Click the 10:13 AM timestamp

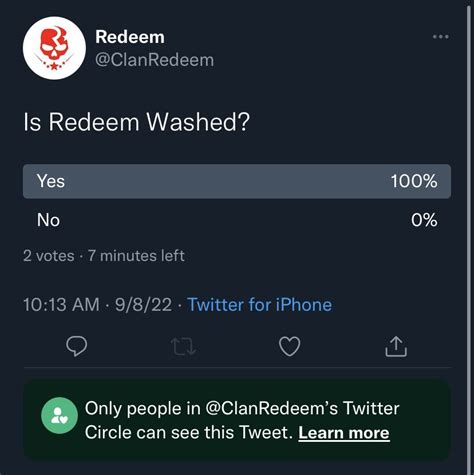(x=61, y=305)
